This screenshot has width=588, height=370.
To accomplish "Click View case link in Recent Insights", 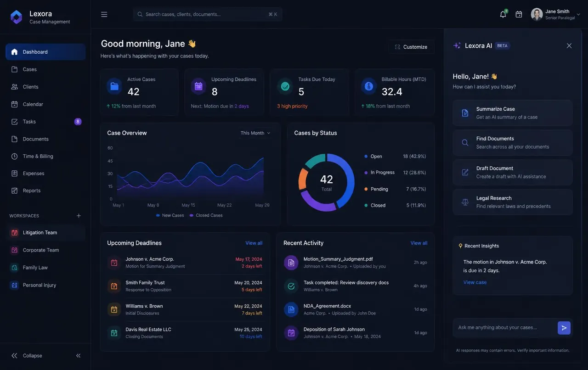I will point(475,282).
